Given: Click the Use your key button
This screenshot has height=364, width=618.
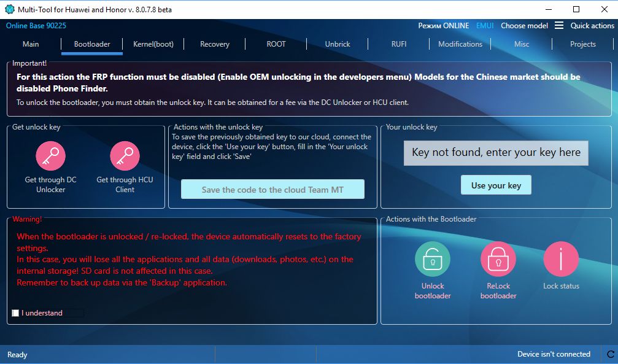Looking at the screenshot, I should (x=496, y=185).
